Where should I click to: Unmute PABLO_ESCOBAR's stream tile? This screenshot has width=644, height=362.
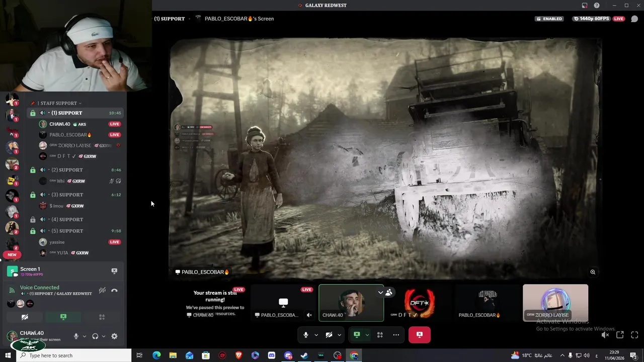coord(309,315)
